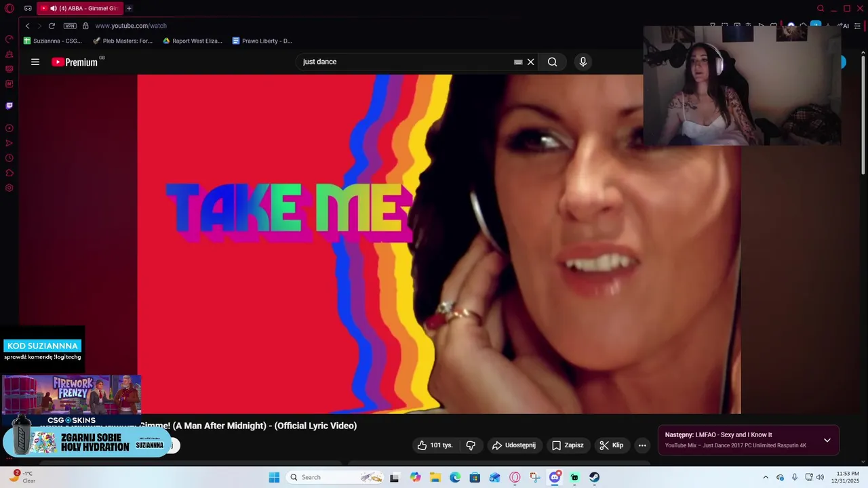View site info via the padlock icon
The width and height of the screenshot is (868, 488).
pyautogui.click(x=85, y=26)
